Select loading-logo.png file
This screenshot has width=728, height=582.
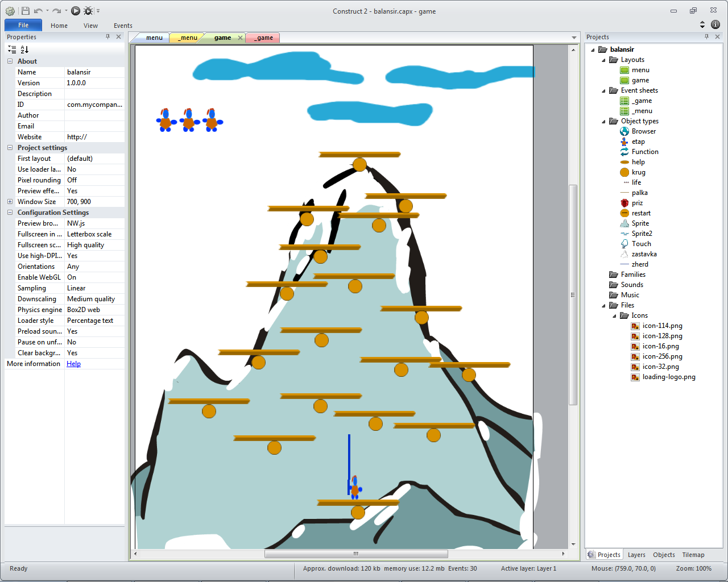[x=669, y=377]
